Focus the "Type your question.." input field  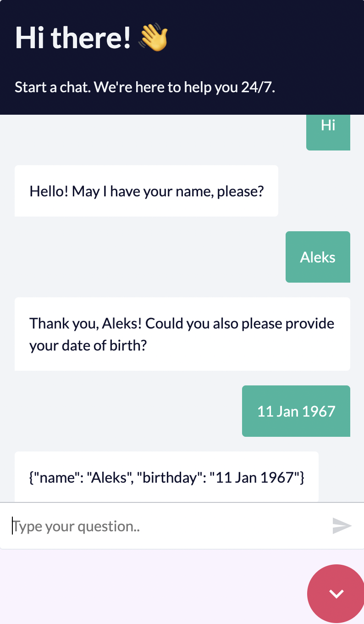tap(165, 526)
